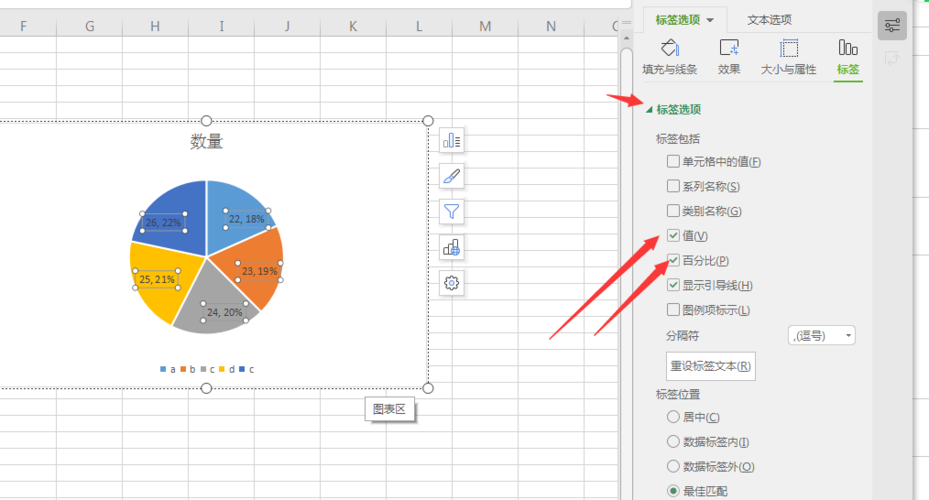Open the chart filter funnel icon
Image resolution: width=929 pixels, height=500 pixels.
[x=451, y=211]
